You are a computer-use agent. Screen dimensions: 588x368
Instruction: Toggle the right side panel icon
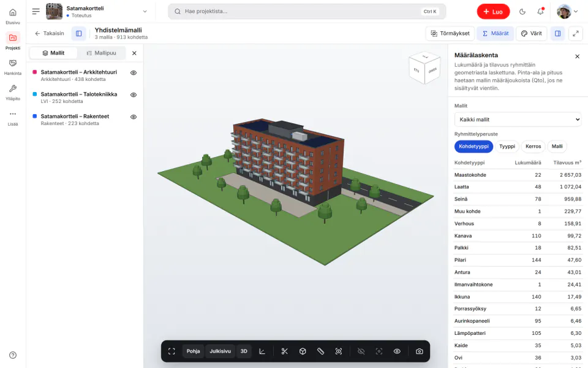(x=557, y=33)
